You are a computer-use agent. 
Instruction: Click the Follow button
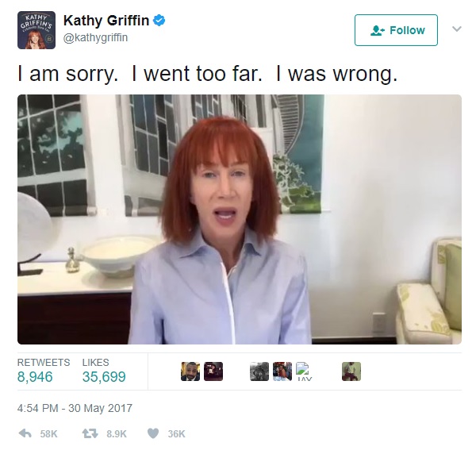click(x=396, y=30)
